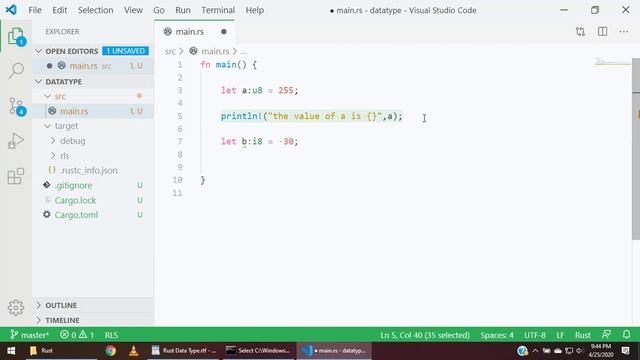Open Windows action center icon

[625, 351]
